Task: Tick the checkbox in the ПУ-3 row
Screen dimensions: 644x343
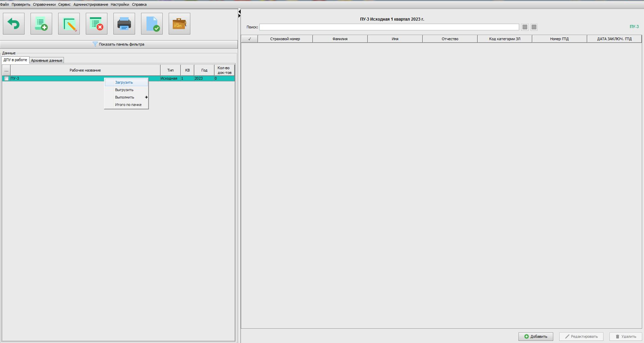Action: [6, 79]
